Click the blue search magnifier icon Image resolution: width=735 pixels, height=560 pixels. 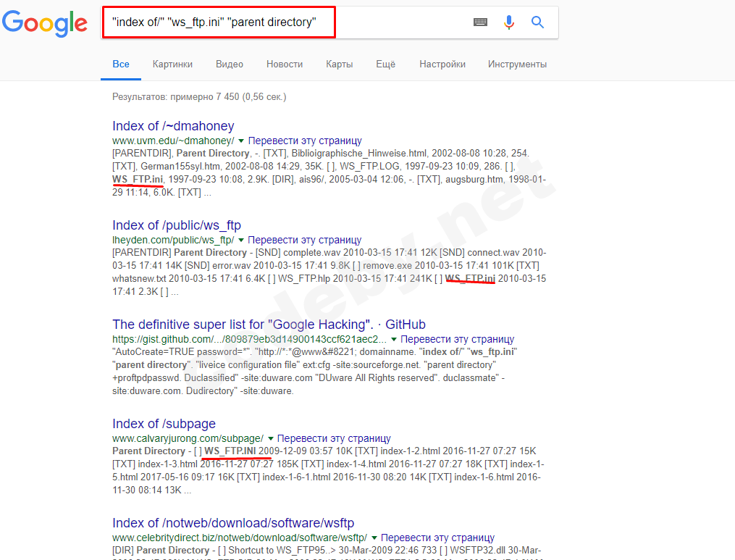537,22
